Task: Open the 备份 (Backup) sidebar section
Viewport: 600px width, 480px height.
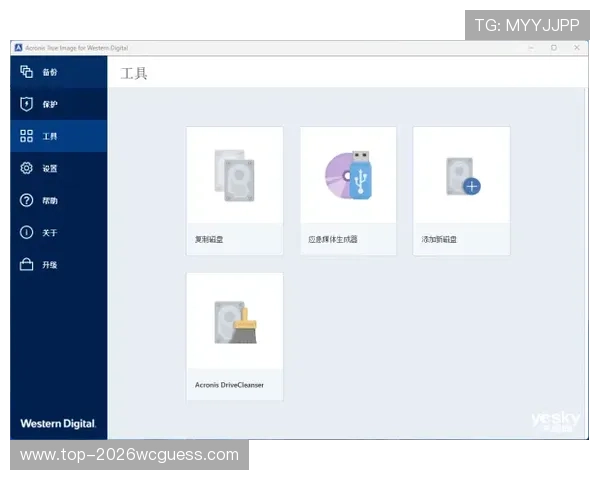Action: pyautogui.click(x=59, y=72)
